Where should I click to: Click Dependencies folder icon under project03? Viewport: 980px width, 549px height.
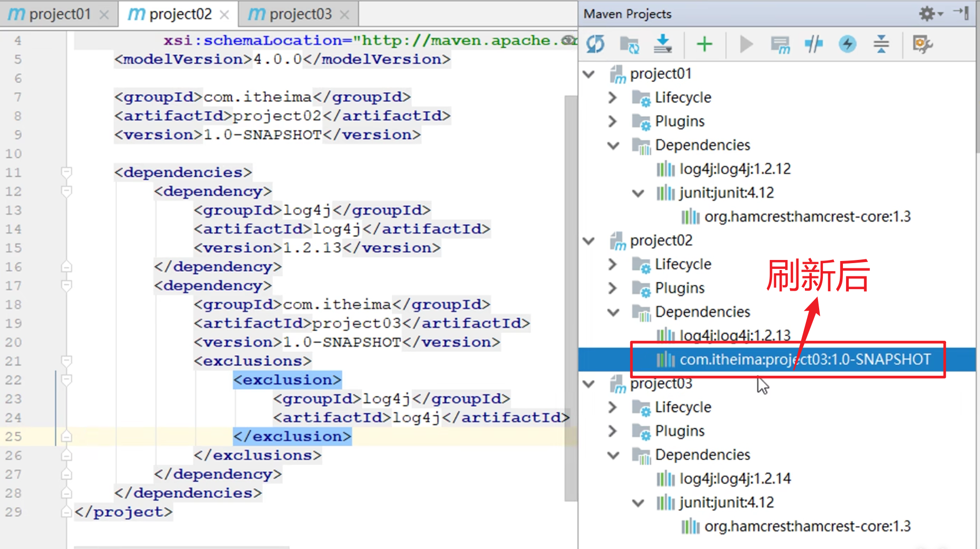641,455
